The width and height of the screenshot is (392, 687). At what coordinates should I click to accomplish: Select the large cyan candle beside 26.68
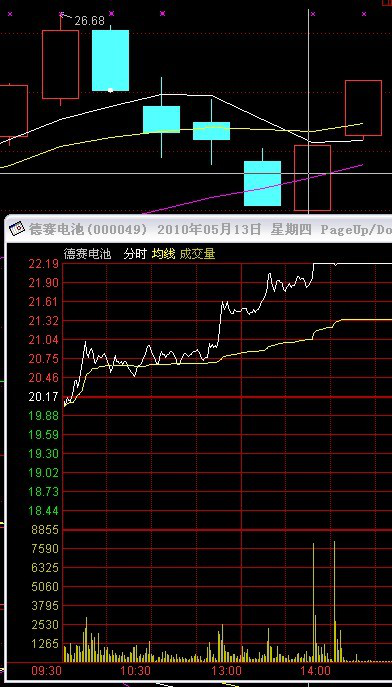coord(110,60)
